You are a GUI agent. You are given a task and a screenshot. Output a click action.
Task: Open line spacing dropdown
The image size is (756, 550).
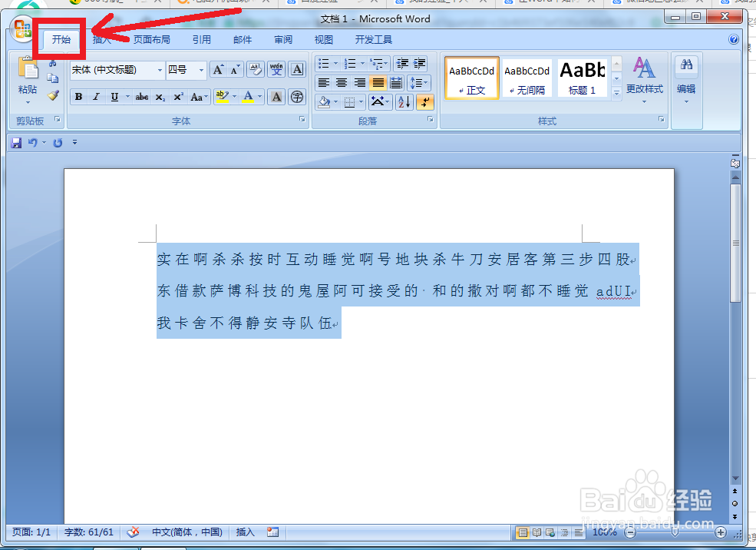(x=418, y=83)
